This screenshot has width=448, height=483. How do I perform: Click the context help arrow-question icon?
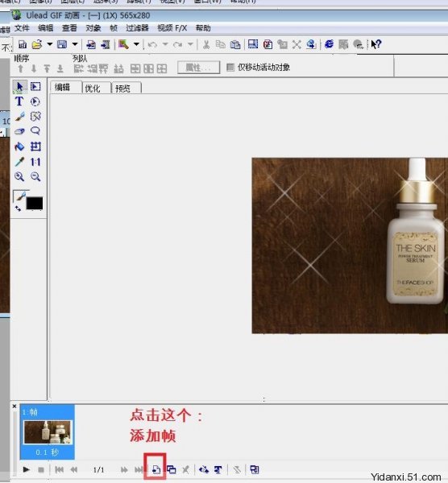[376, 44]
